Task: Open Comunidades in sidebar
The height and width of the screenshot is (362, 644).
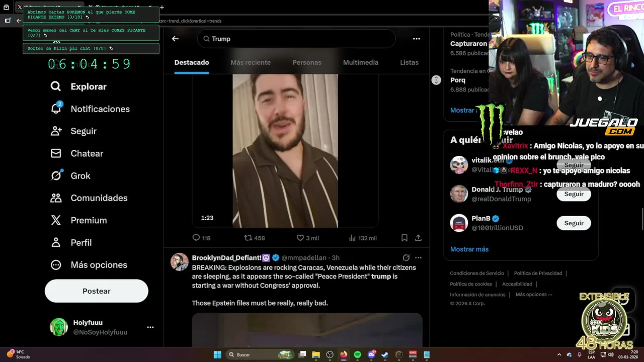Action: pos(89,198)
